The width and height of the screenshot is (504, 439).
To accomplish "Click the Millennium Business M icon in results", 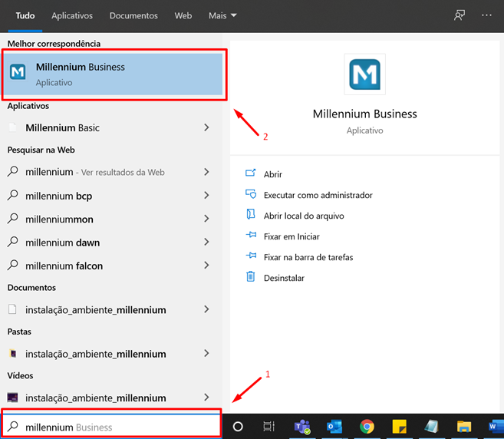I will [x=18, y=71].
